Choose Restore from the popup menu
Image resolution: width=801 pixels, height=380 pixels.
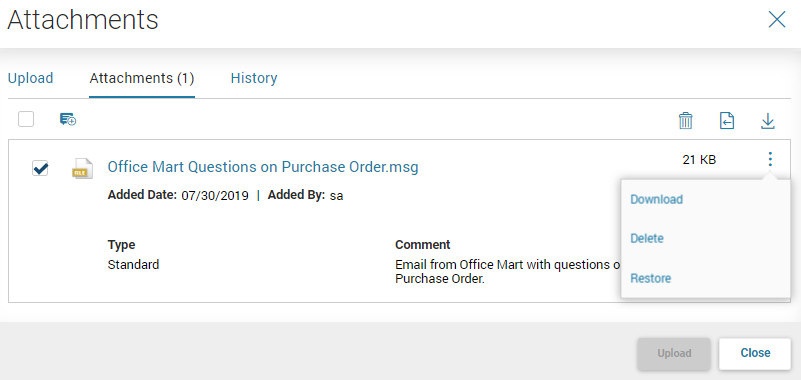(x=650, y=278)
